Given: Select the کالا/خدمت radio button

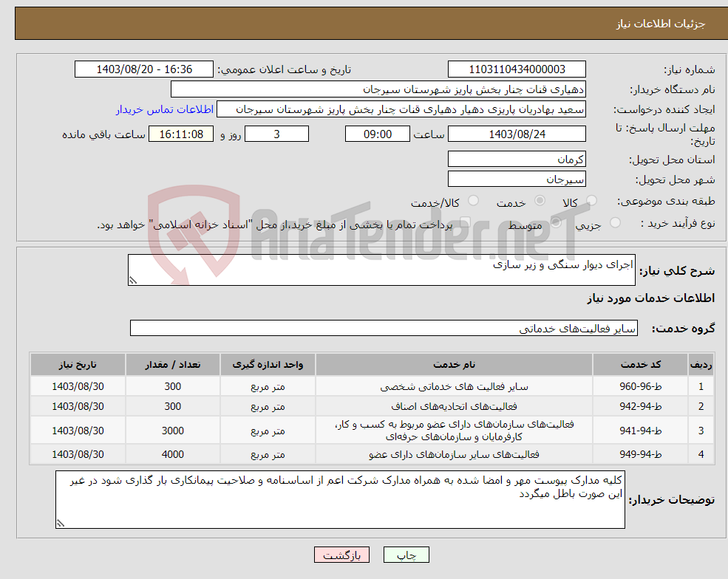Looking at the screenshot, I should click(473, 200).
